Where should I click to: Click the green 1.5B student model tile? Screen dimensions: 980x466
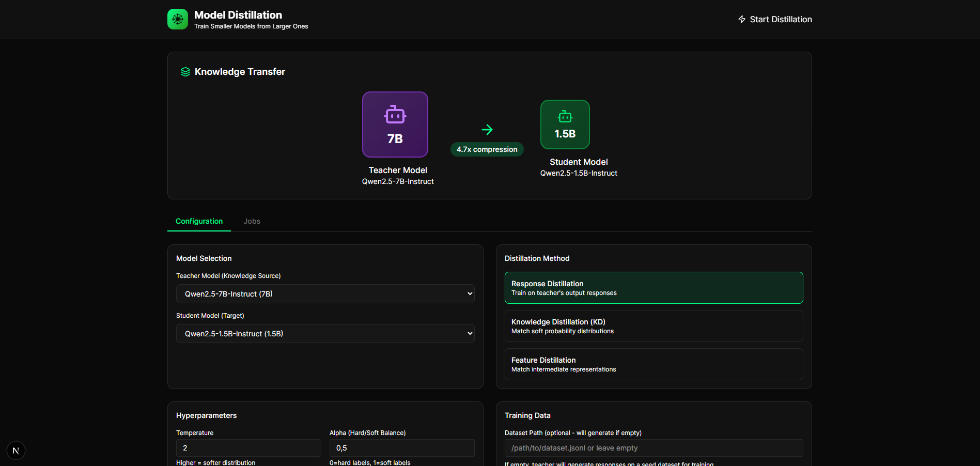coord(565,125)
